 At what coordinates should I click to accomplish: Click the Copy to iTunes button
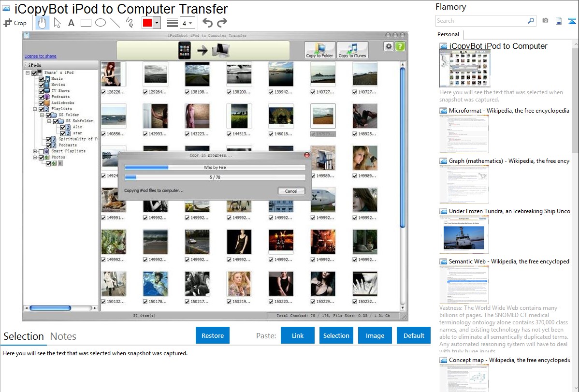pos(352,50)
